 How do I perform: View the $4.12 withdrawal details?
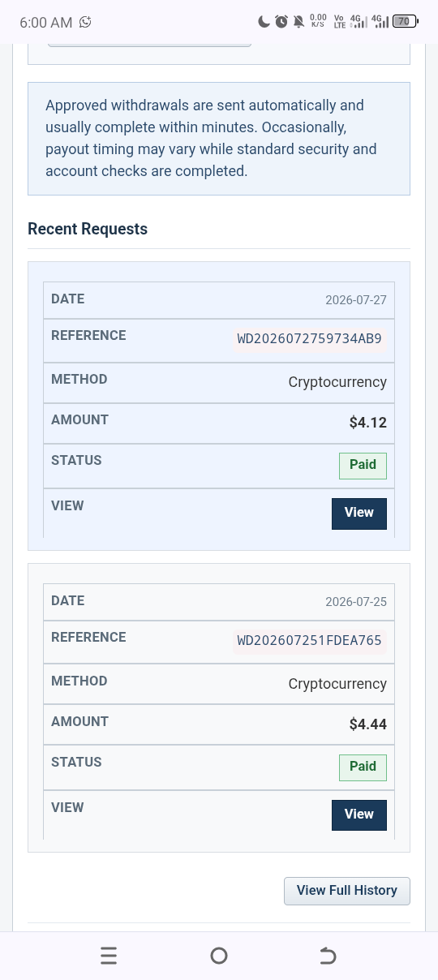359,513
